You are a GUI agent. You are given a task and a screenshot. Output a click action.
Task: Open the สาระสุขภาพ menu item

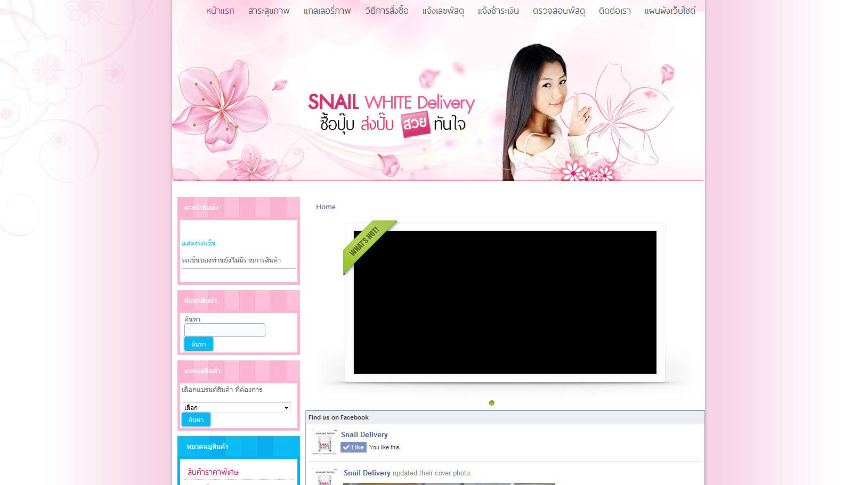pos(269,11)
